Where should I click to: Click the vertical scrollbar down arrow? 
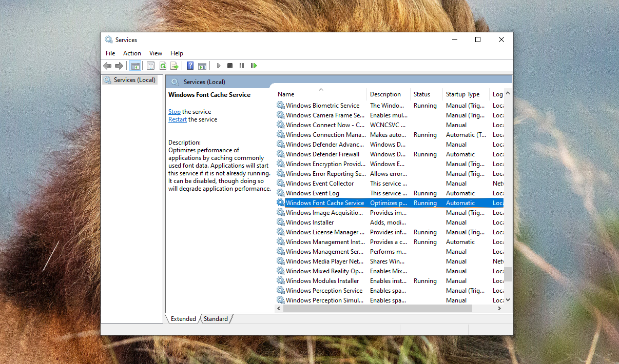pos(508,300)
